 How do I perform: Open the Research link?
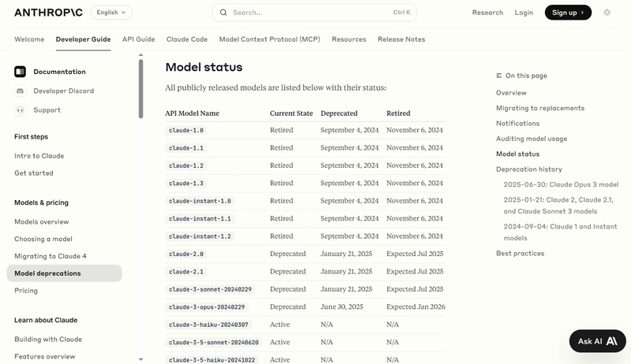487,13
